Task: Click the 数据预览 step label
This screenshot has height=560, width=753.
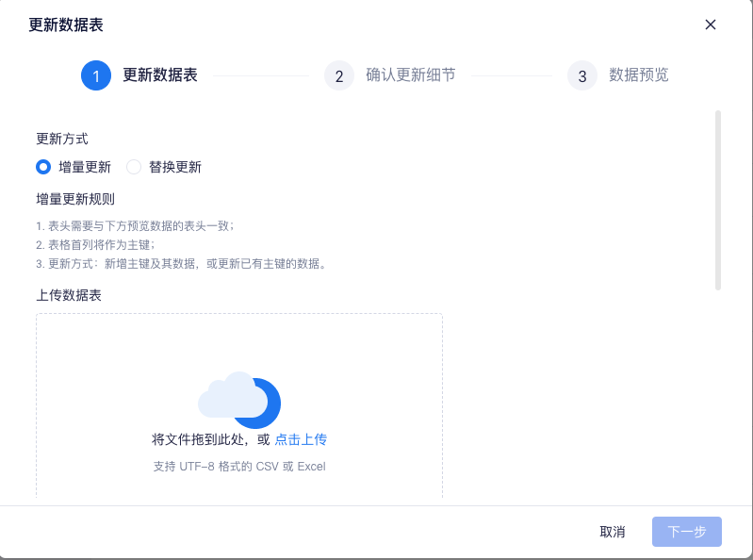Action: coord(639,74)
